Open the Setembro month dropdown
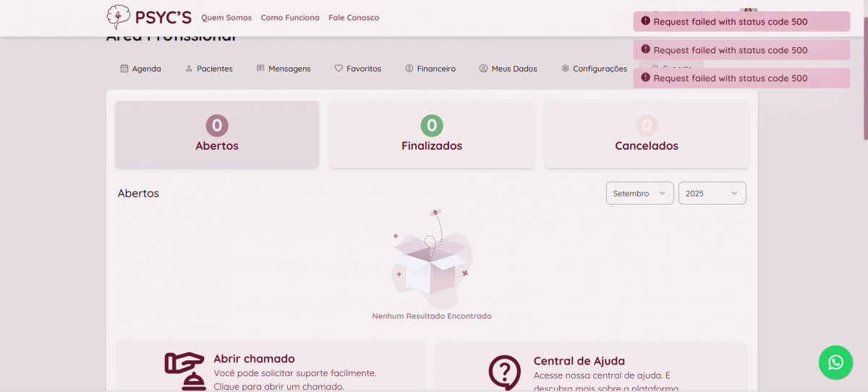 tap(639, 193)
